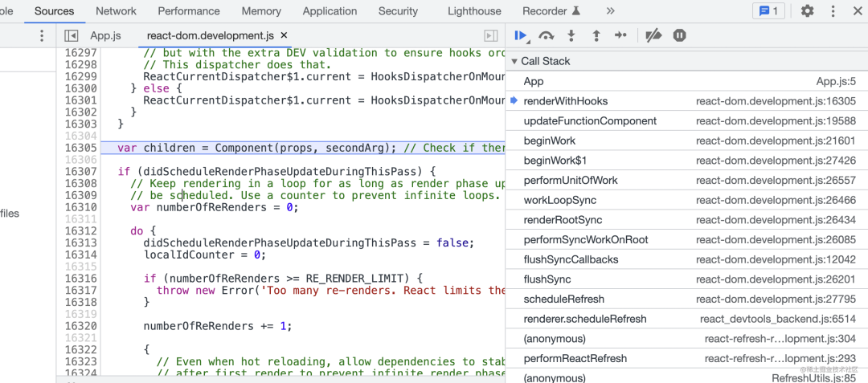Show more tabs chevron
The width and height of the screenshot is (868, 383).
pos(610,11)
